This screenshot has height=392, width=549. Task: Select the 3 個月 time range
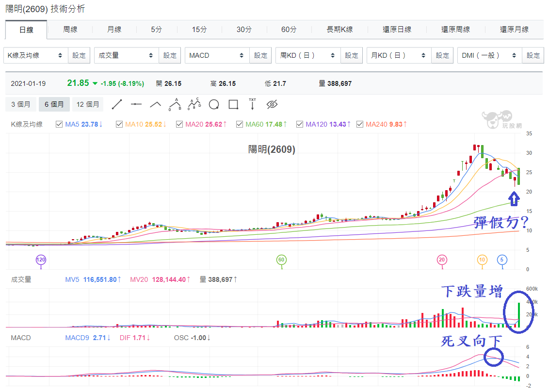[x=21, y=104]
